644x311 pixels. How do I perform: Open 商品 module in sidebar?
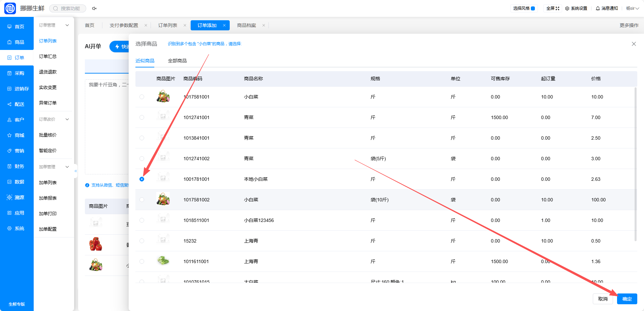click(17, 42)
